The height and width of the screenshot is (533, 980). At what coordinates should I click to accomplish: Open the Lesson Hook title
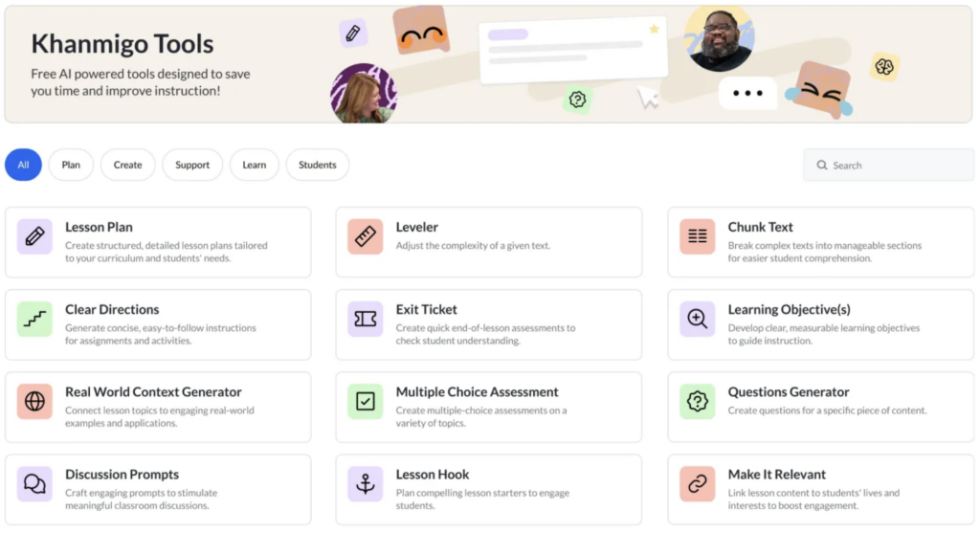[x=433, y=475]
